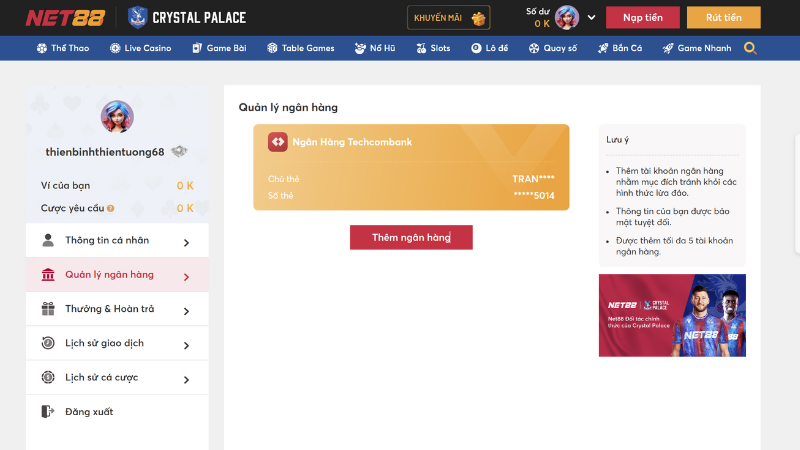Select Quản lý ngân hàng in sidebar
Screen dimensions: 800x450
click(109, 275)
